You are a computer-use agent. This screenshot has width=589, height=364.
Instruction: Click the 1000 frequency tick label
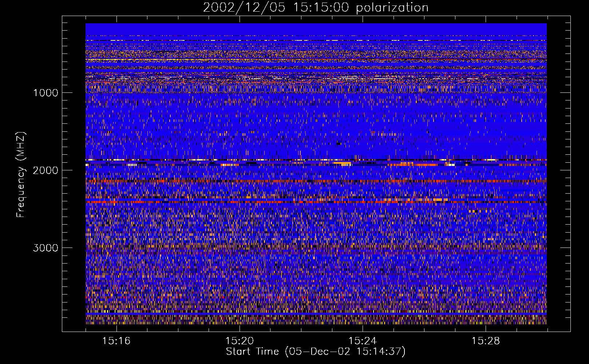tap(46, 93)
